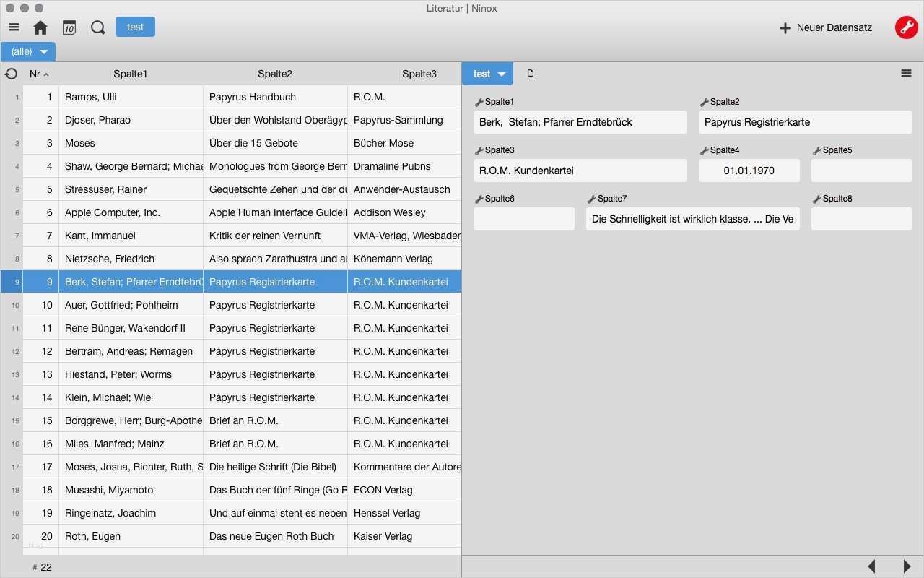The height and width of the screenshot is (578, 924).
Task: Sort by the Nr column header
Action: (39, 74)
